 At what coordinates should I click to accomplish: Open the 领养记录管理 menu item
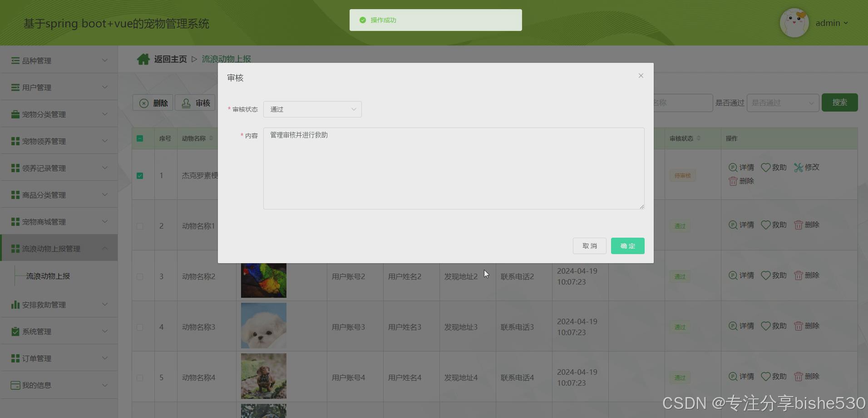[x=59, y=168]
